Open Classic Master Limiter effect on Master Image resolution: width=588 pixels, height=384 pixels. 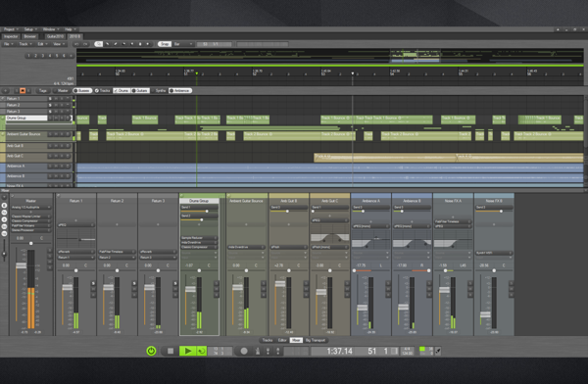[x=30, y=216]
